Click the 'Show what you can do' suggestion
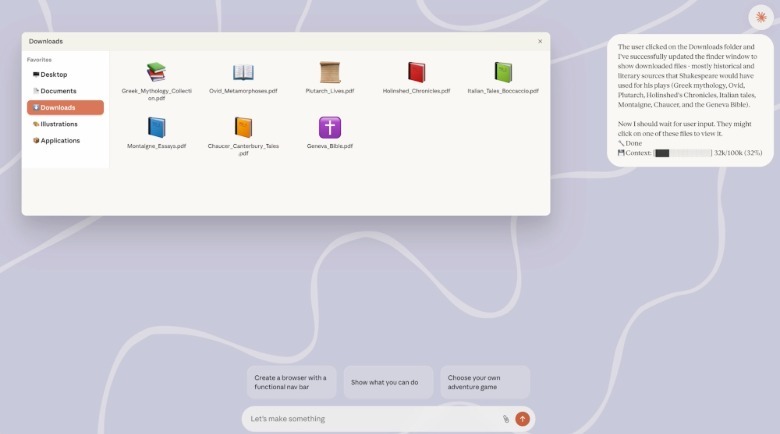This screenshot has width=780, height=434. point(389,382)
